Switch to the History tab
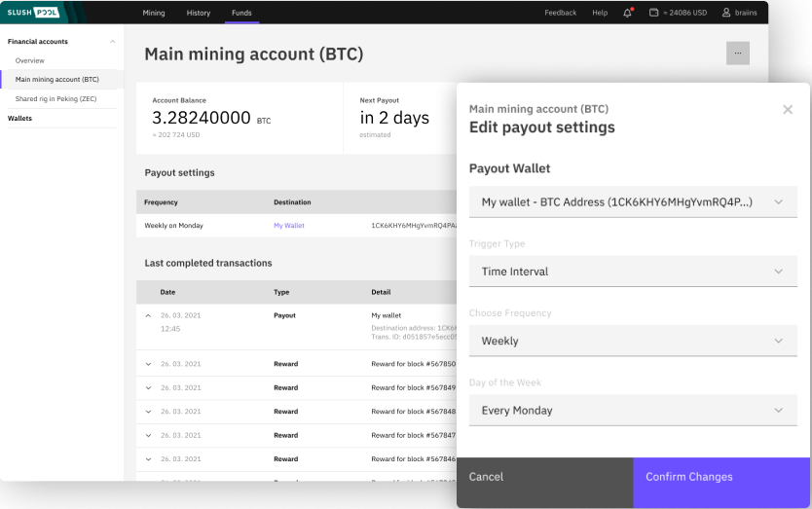 [x=198, y=13]
